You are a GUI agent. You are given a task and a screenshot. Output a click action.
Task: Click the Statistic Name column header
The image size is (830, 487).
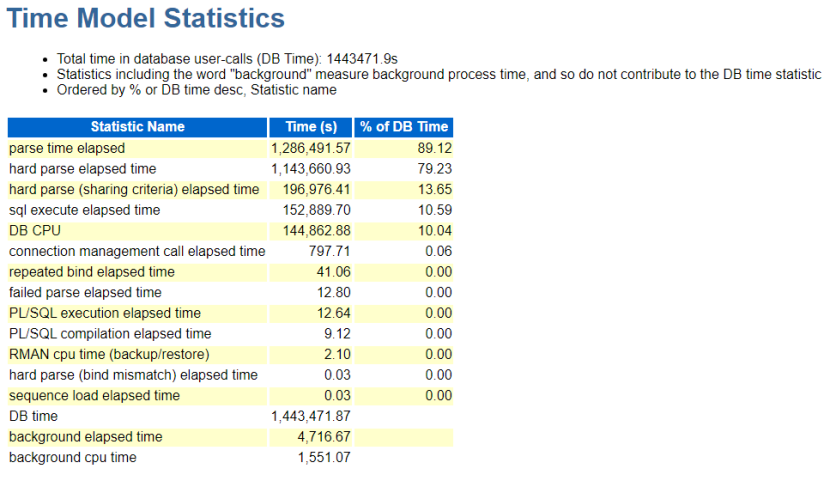tap(137, 127)
